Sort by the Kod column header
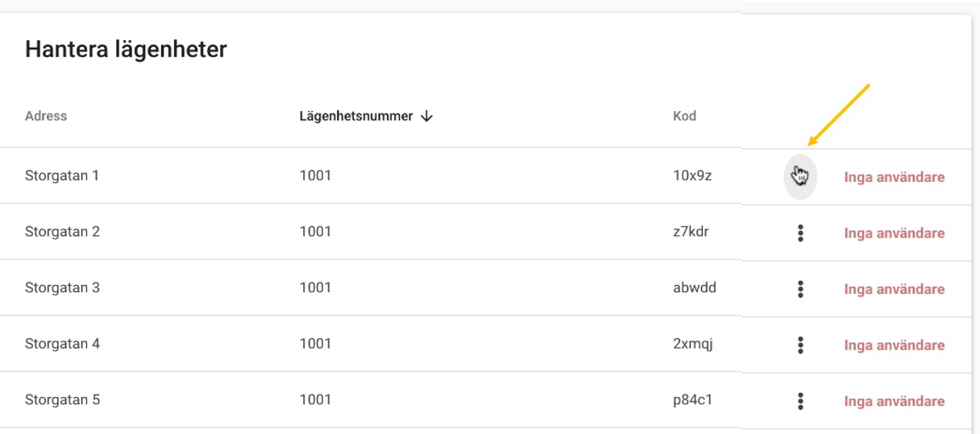 (x=684, y=116)
